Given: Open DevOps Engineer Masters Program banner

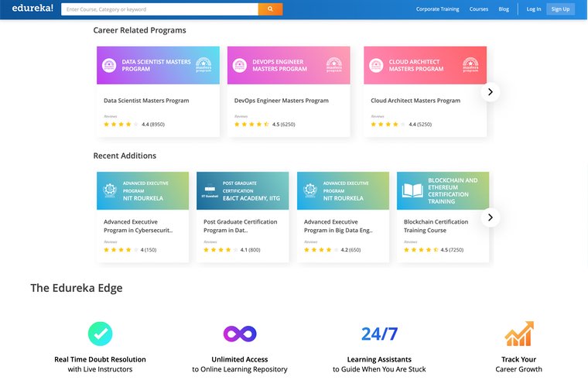Looking at the screenshot, I should (x=289, y=65).
